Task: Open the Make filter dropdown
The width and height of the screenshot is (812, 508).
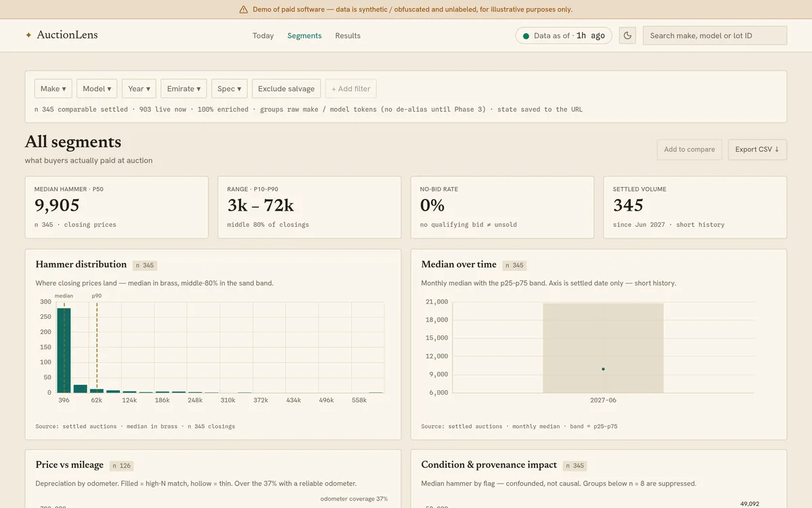Action: pos(53,89)
